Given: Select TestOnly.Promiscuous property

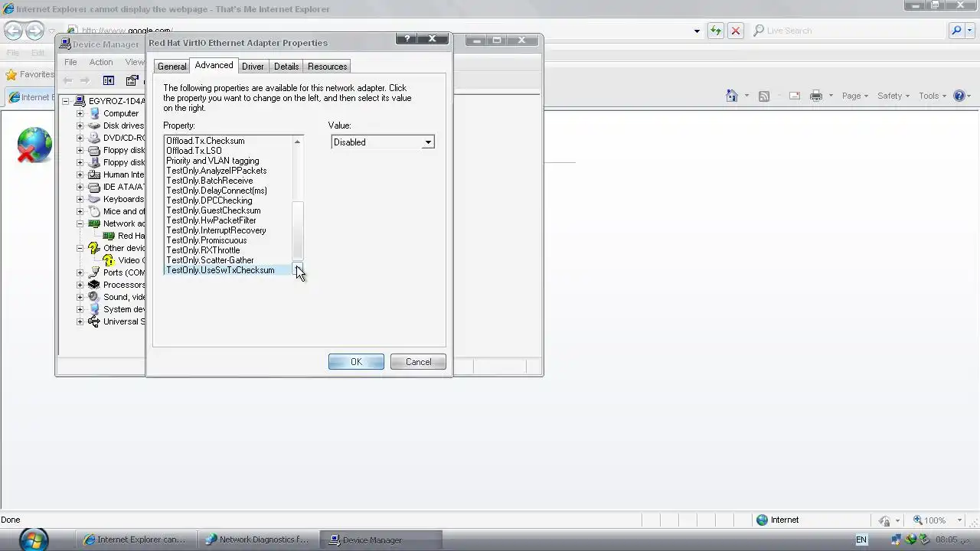Looking at the screenshot, I should click(206, 240).
